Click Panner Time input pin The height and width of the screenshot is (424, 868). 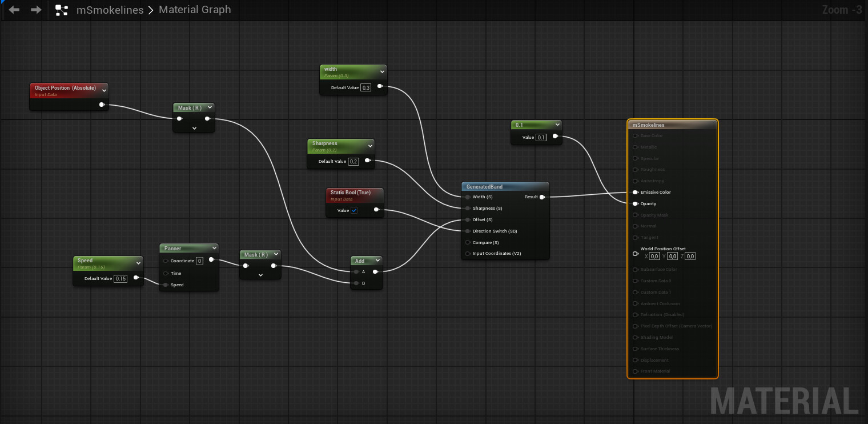(x=166, y=273)
